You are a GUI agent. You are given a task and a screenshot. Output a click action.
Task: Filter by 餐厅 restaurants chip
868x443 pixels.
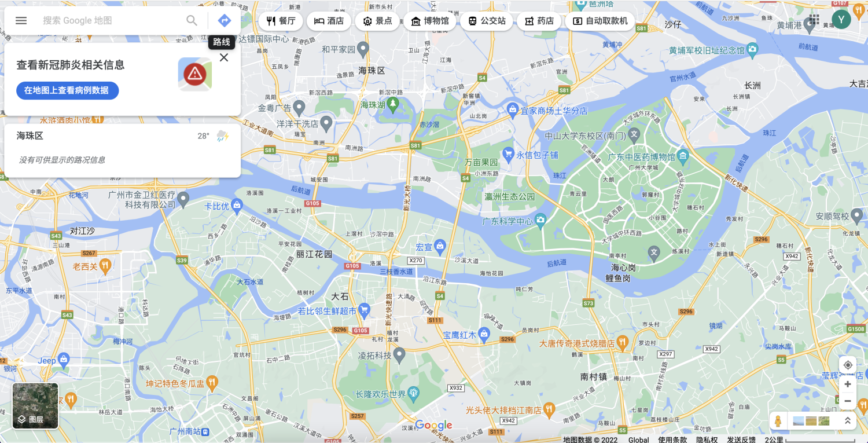coord(281,21)
